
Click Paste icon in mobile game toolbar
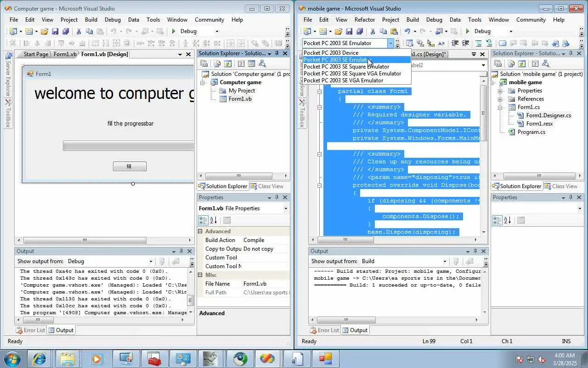pos(394,31)
